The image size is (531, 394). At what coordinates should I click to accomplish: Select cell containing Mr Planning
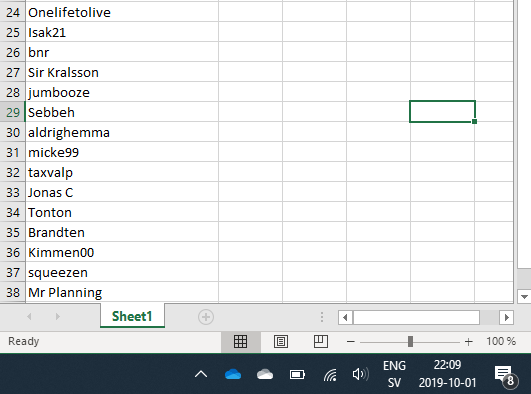pos(122,292)
